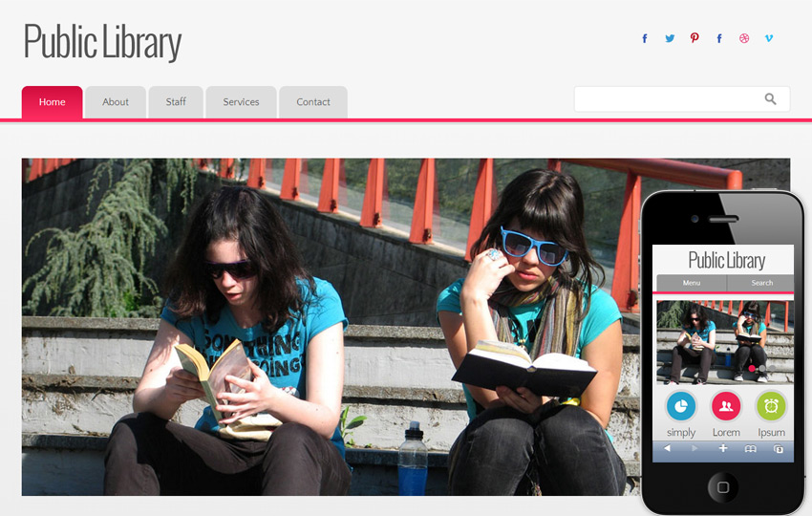This screenshot has height=516, width=812.
Task: Switch to the About tab
Action: tap(116, 102)
